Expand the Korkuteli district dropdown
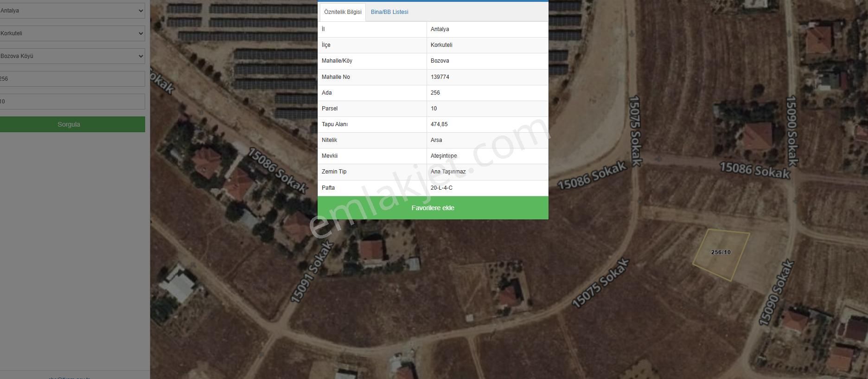Viewport: 868px width, 379px height. coord(71,33)
